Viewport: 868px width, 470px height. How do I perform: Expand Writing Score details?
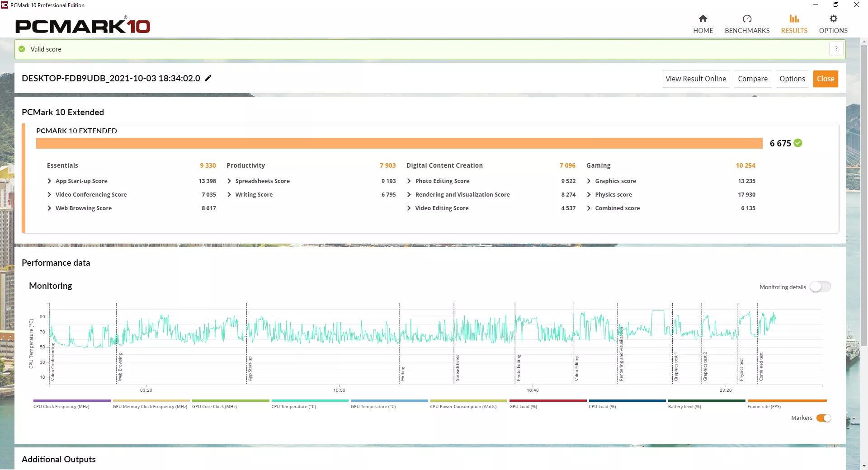click(229, 194)
